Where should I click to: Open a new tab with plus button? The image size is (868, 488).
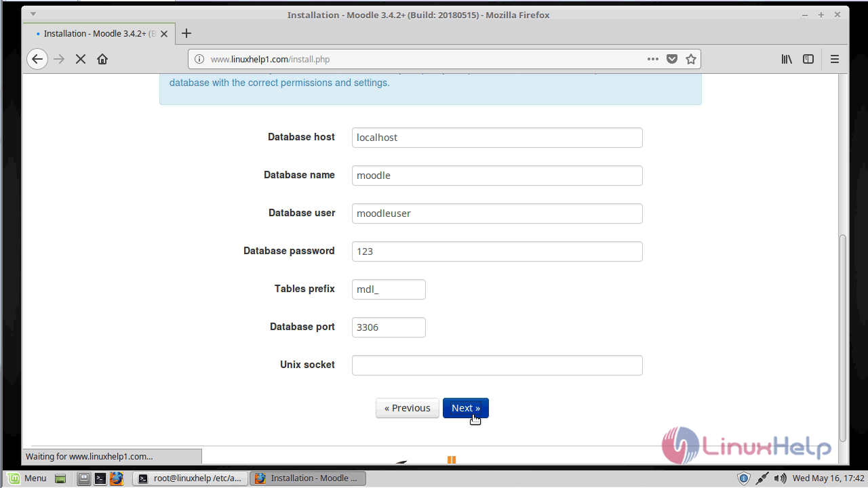tap(186, 33)
